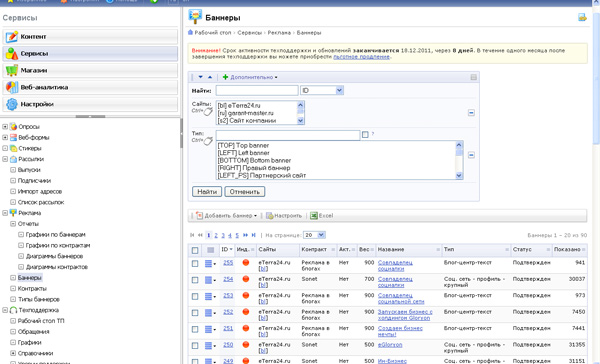The image size is (600, 364).
Task: Collapse the Отчеты tree node
Action: click(x=13, y=224)
